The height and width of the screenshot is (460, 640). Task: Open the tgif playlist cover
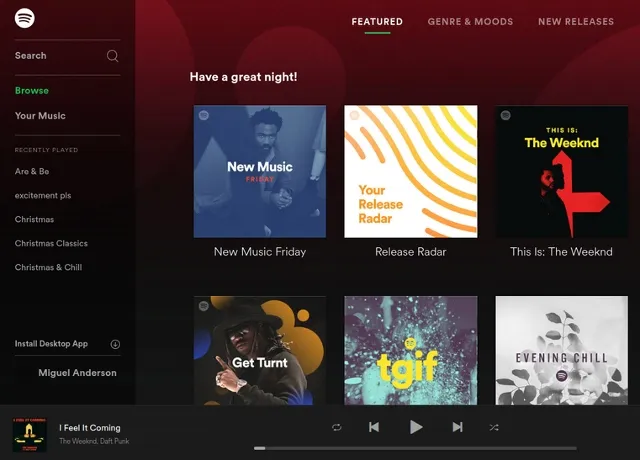pyautogui.click(x=411, y=350)
